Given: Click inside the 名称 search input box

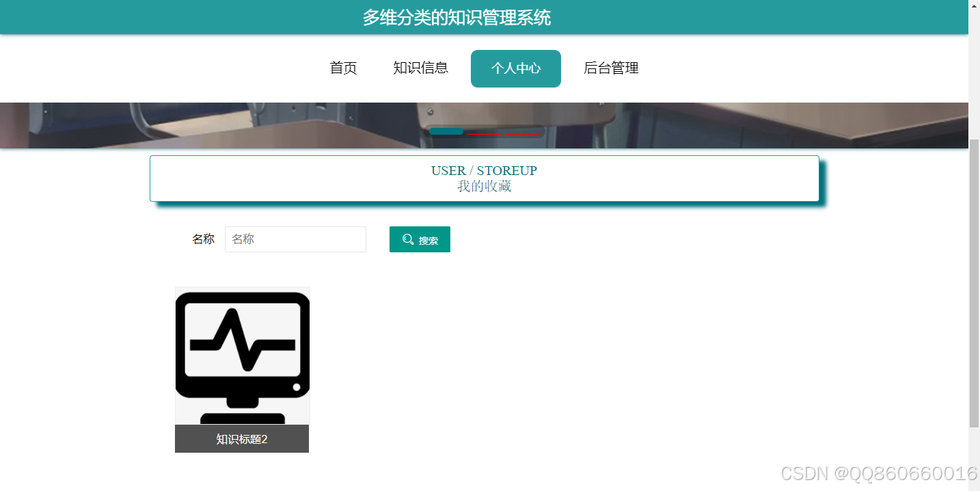Looking at the screenshot, I should (x=295, y=239).
